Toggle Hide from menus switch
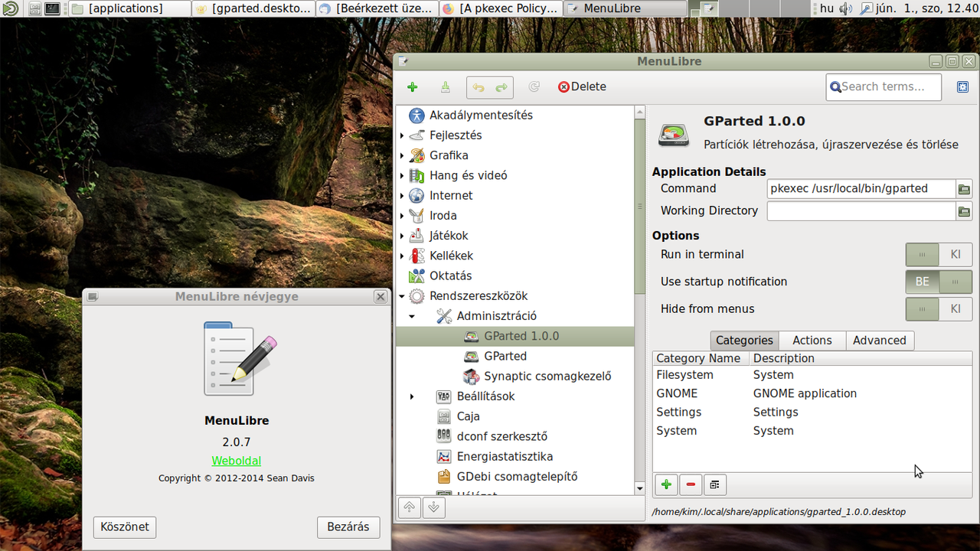 (939, 309)
